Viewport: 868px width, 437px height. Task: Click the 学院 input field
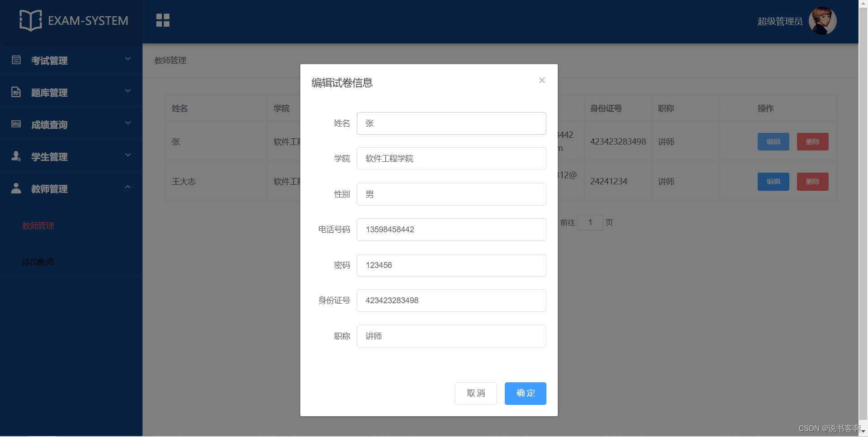click(x=451, y=159)
